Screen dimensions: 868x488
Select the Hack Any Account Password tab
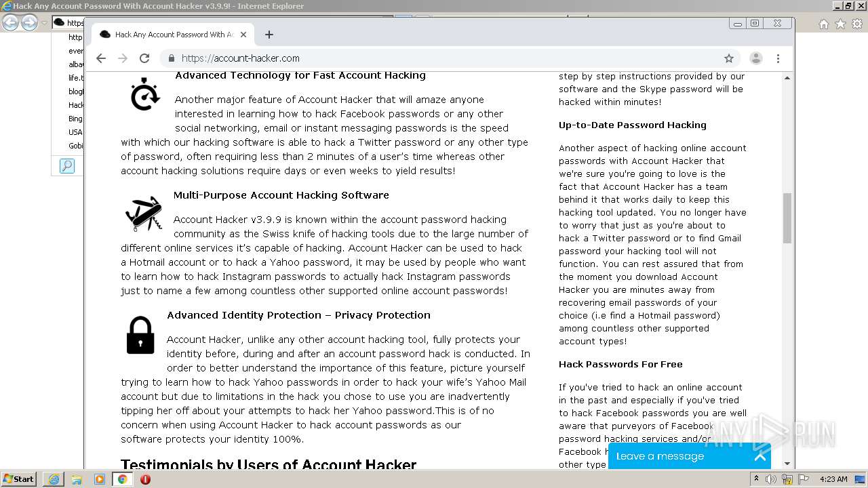point(173,35)
